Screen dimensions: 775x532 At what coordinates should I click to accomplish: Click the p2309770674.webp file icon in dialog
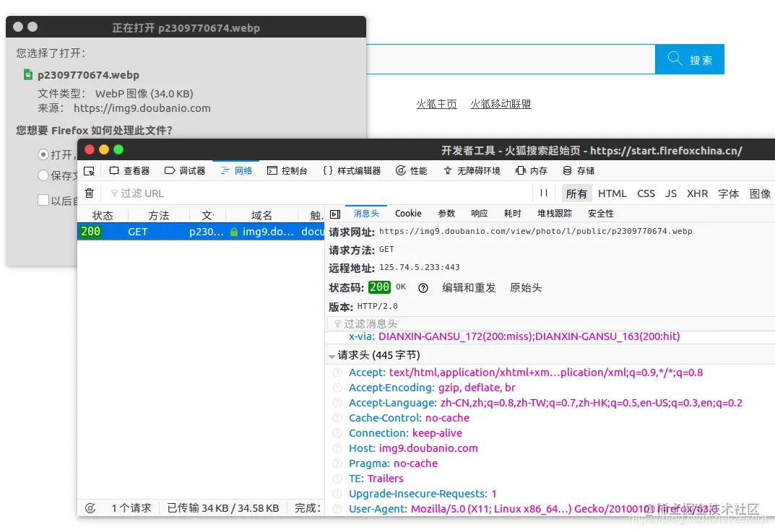[x=28, y=74]
